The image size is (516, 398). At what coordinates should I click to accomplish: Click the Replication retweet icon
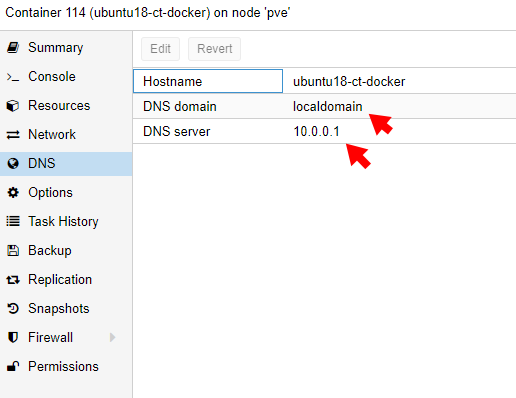click(13, 280)
